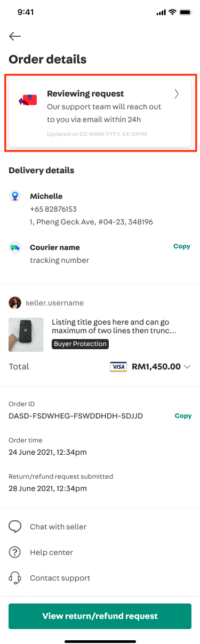
Task: Open the Reviewing request status card
Action: coord(100,112)
